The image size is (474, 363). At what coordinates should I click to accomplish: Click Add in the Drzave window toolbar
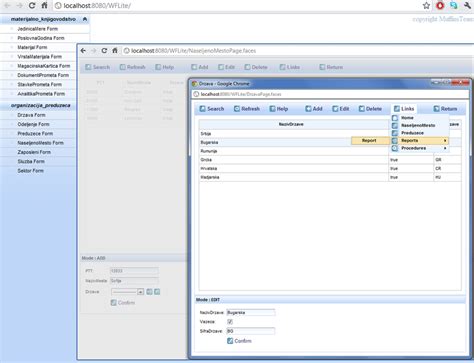(314, 109)
